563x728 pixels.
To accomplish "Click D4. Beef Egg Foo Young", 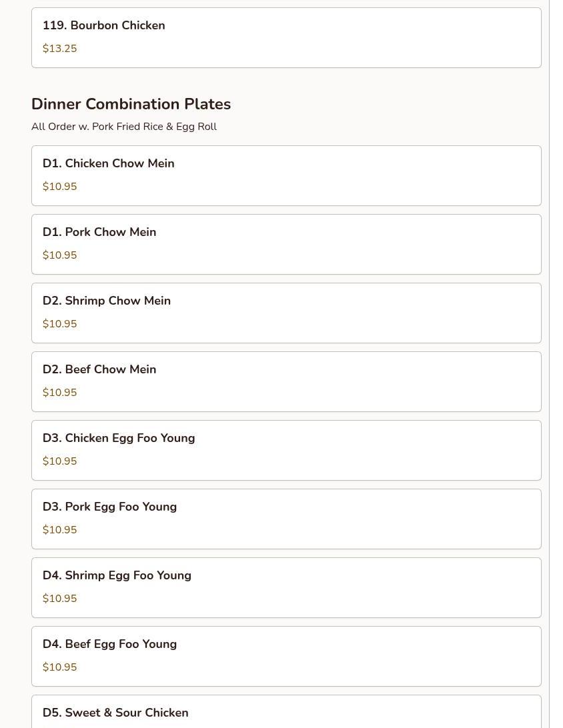I will point(286,656).
